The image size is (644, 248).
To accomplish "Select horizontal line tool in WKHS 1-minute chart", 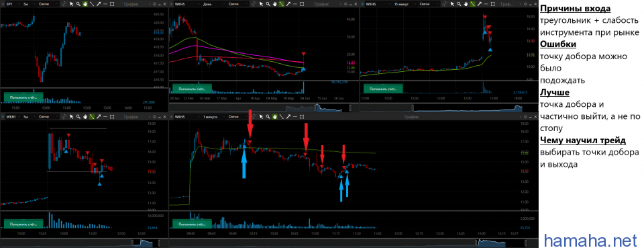I will pos(295,117).
